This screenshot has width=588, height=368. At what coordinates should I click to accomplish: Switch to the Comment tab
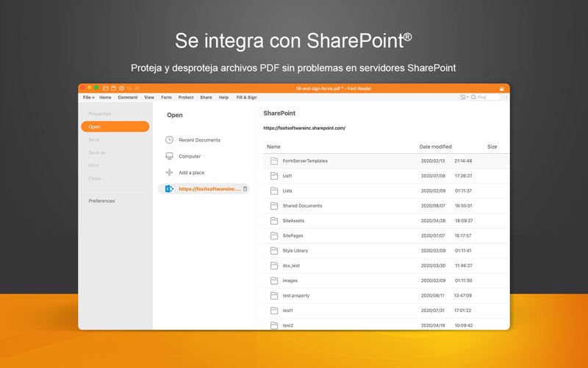tap(127, 97)
